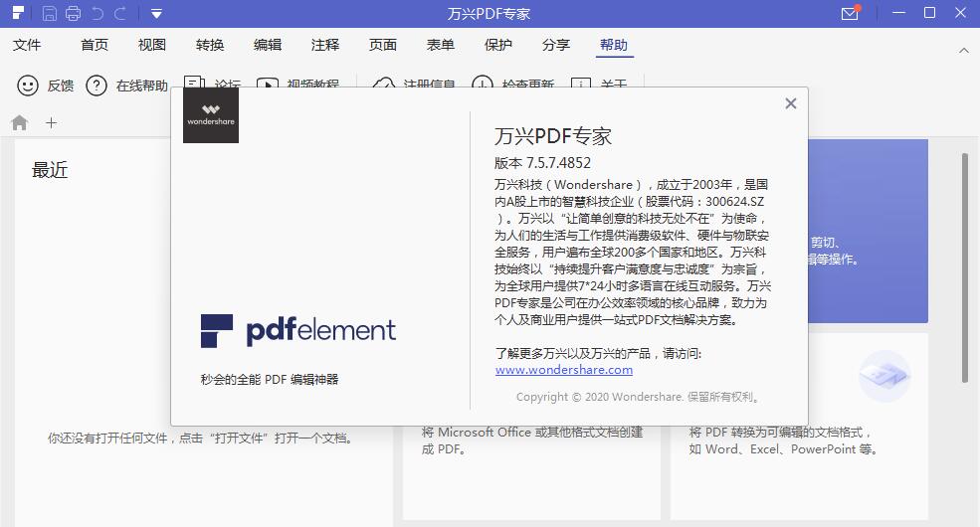Click the 视频教程 play icon
Image resolution: width=980 pixels, height=527 pixels.
(268, 83)
